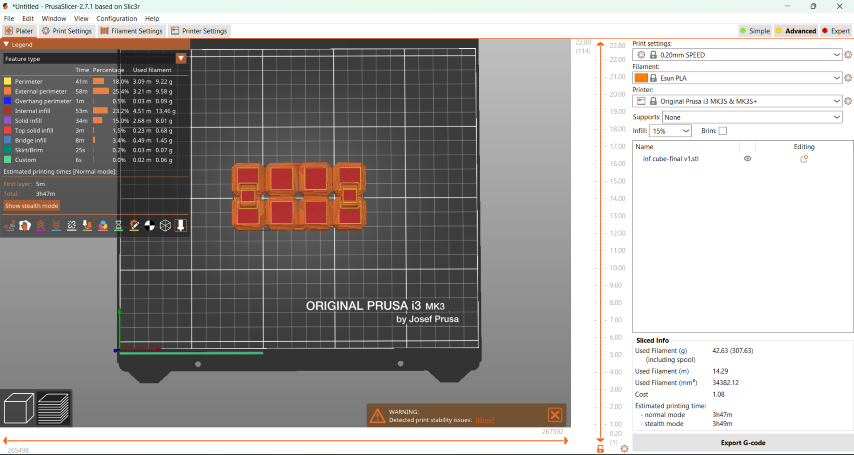Toggle Seams visibility icon
Image resolution: width=854 pixels, height=455 pixels.
[x=71, y=225]
